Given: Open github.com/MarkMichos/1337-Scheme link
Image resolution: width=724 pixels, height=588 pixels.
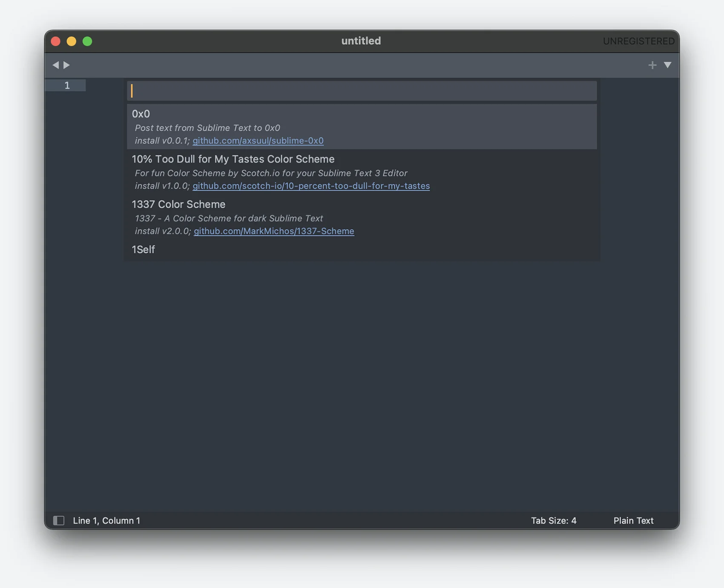Looking at the screenshot, I should click(x=274, y=231).
